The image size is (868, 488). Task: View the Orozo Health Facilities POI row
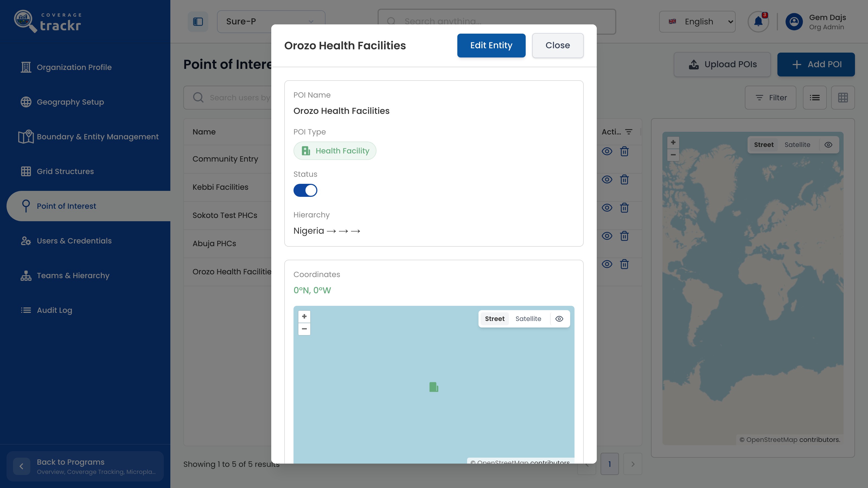click(x=607, y=264)
